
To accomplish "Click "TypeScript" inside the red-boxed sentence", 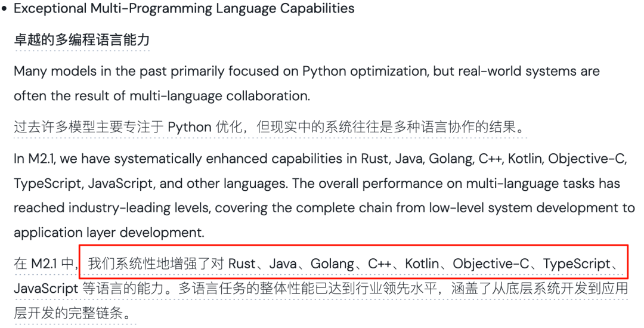I will pyautogui.click(x=577, y=264).
